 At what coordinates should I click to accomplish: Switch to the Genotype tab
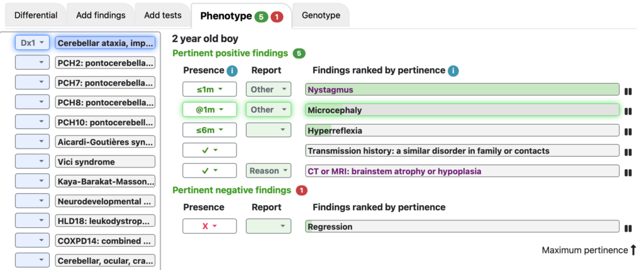pyautogui.click(x=321, y=16)
